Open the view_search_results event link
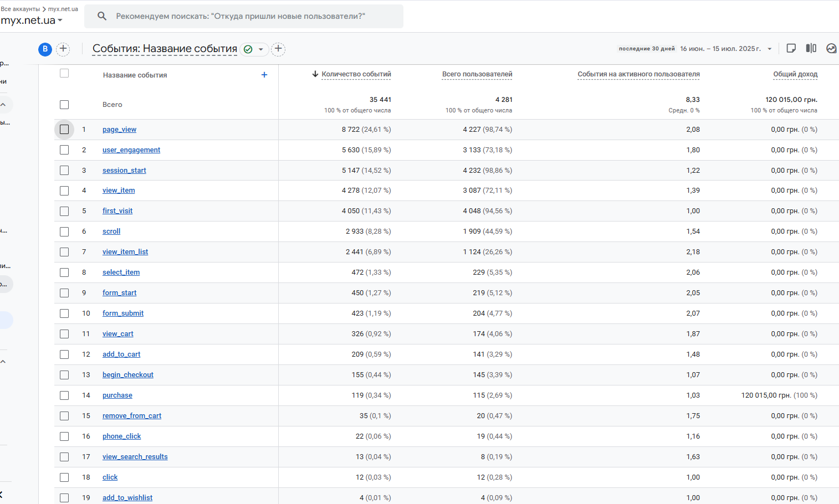 click(135, 457)
